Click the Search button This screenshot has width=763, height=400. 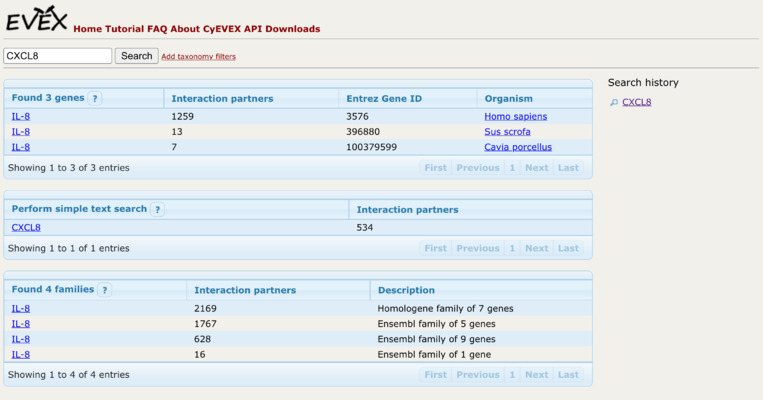click(137, 56)
